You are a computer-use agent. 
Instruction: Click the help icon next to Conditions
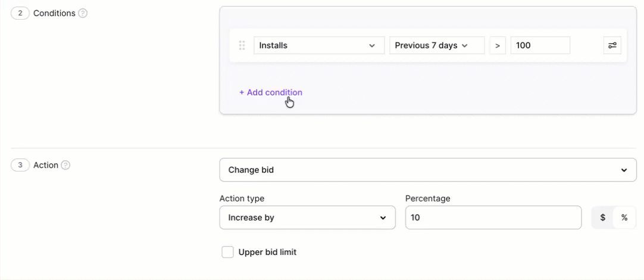83,13
